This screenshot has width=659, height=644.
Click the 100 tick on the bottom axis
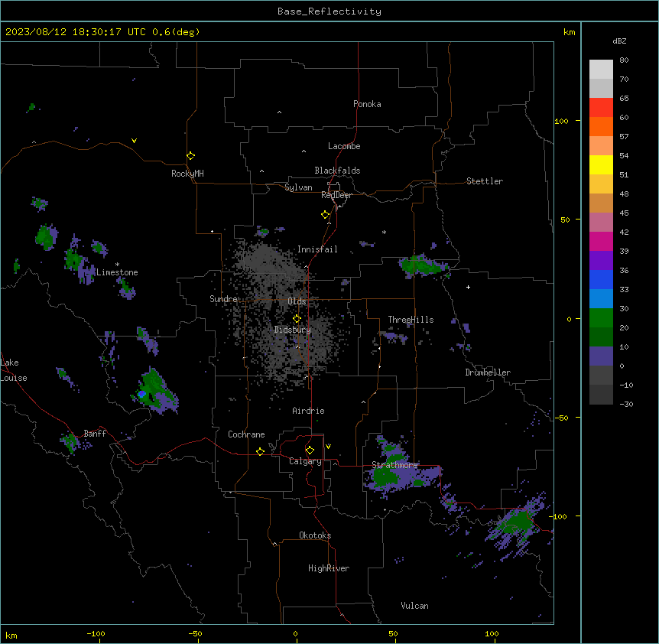point(492,633)
